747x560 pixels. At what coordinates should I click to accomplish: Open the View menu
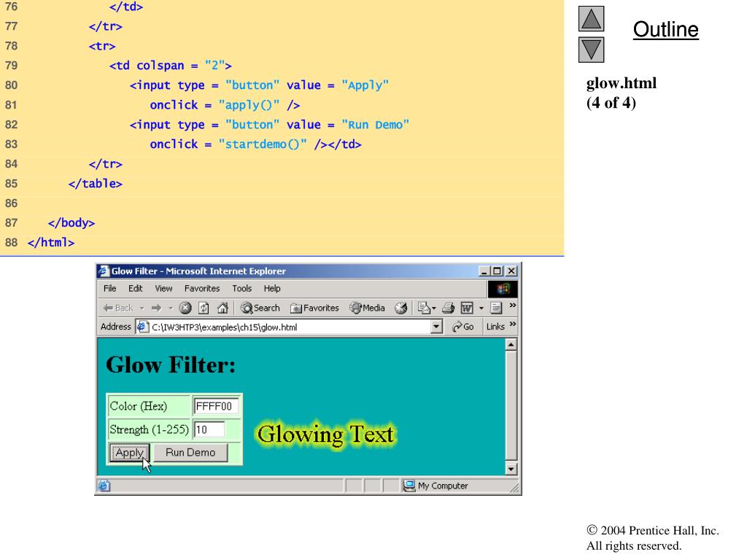coord(163,289)
